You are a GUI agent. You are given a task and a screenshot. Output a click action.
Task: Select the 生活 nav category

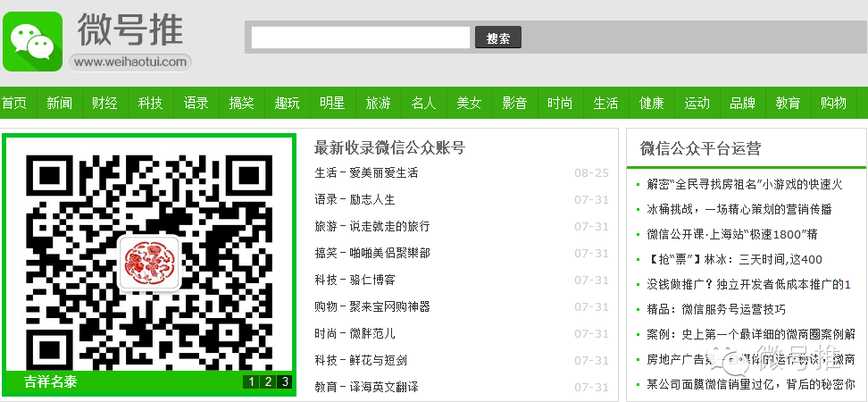click(605, 103)
